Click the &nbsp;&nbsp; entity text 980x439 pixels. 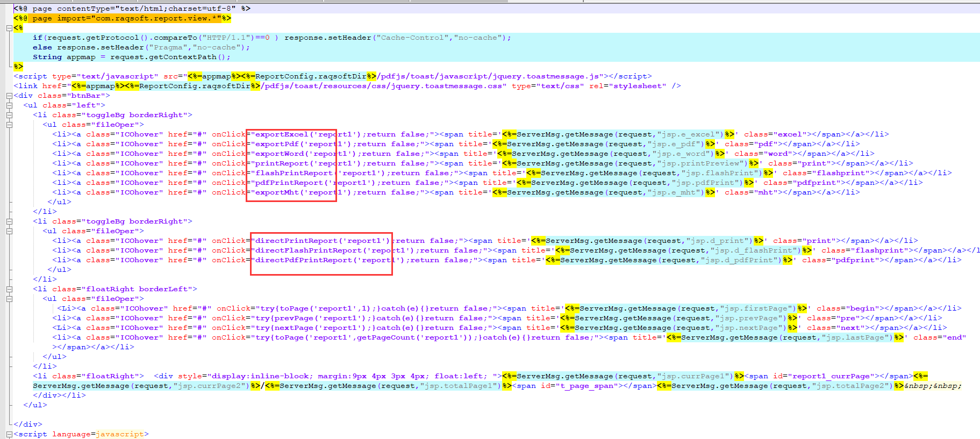(933, 386)
